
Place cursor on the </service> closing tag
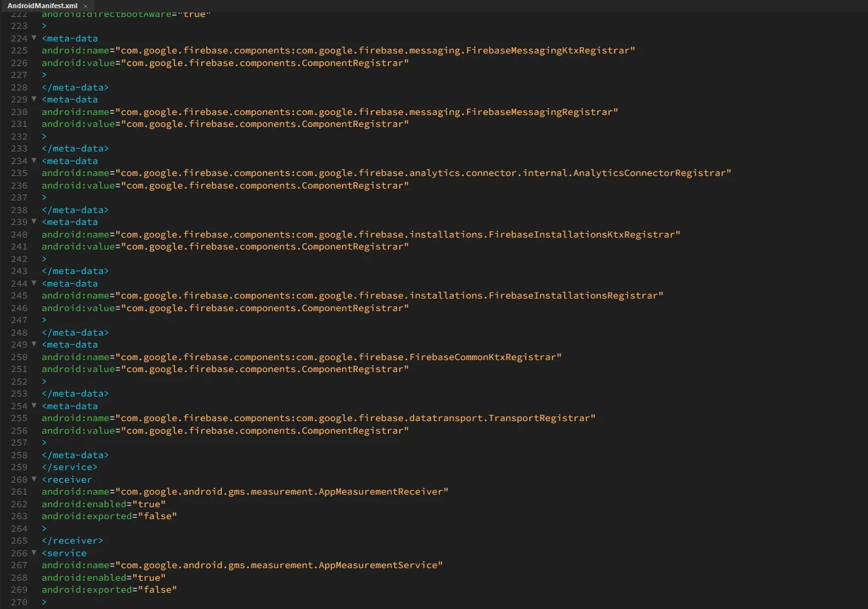tap(70, 467)
